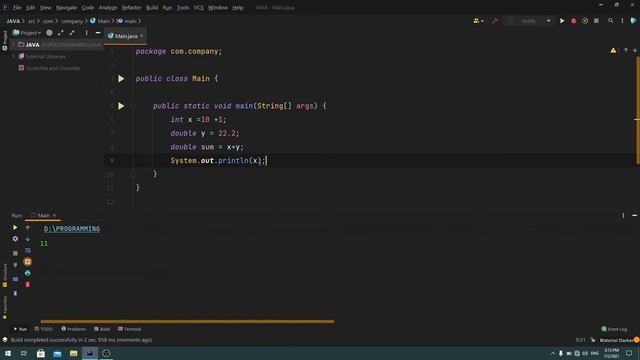640x360 pixels.
Task: Open Search Everywhere magnifier icon
Action: point(611,21)
